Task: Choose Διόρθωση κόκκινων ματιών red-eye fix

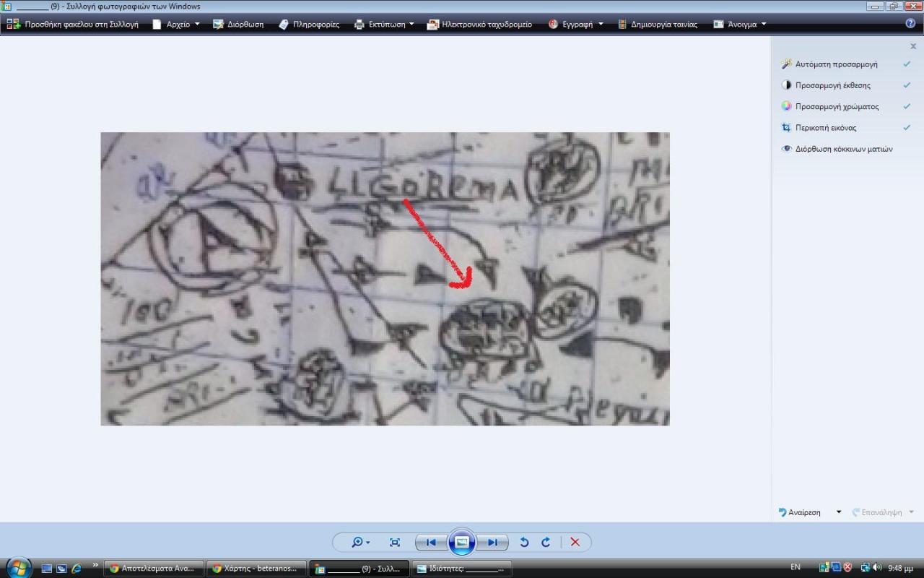Action: [x=843, y=149]
